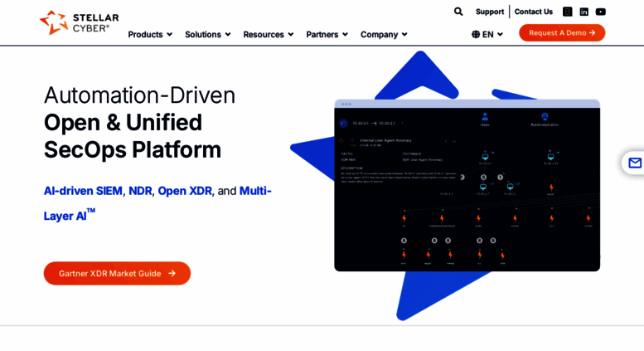Open the search magnifier icon
Image resolution: width=644 pixels, height=351 pixels.
point(458,12)
